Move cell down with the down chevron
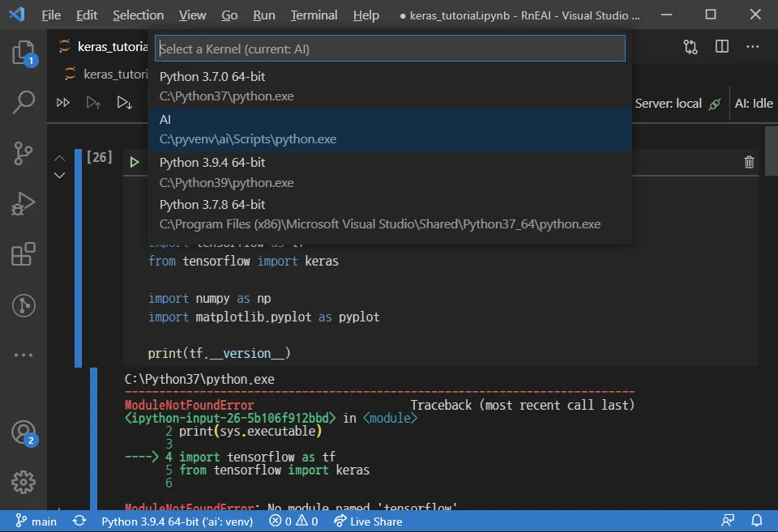This screenshot has height=532, width=778. click(x=59, y=175)
